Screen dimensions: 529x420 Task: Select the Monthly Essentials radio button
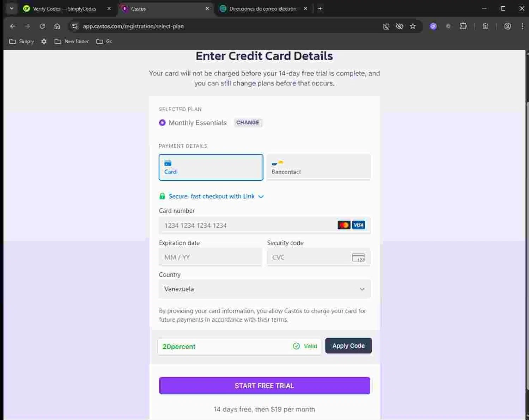tap(162, 123)
